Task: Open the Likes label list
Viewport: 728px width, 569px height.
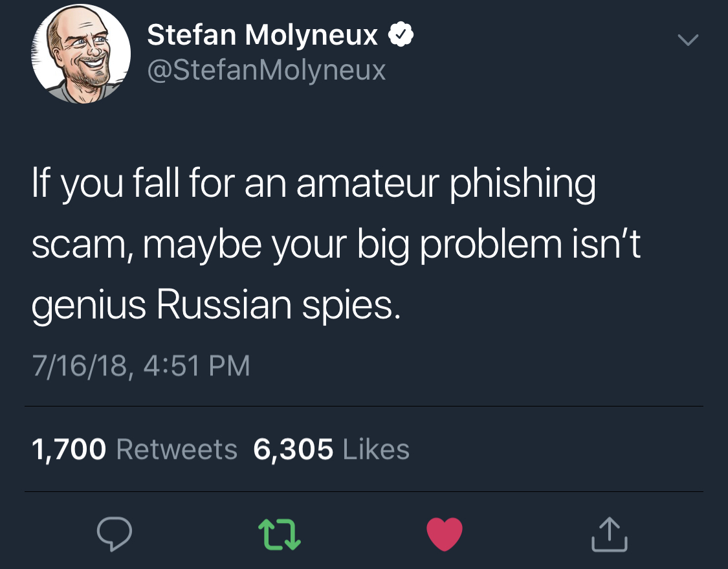Action: [x=376, y=449]
